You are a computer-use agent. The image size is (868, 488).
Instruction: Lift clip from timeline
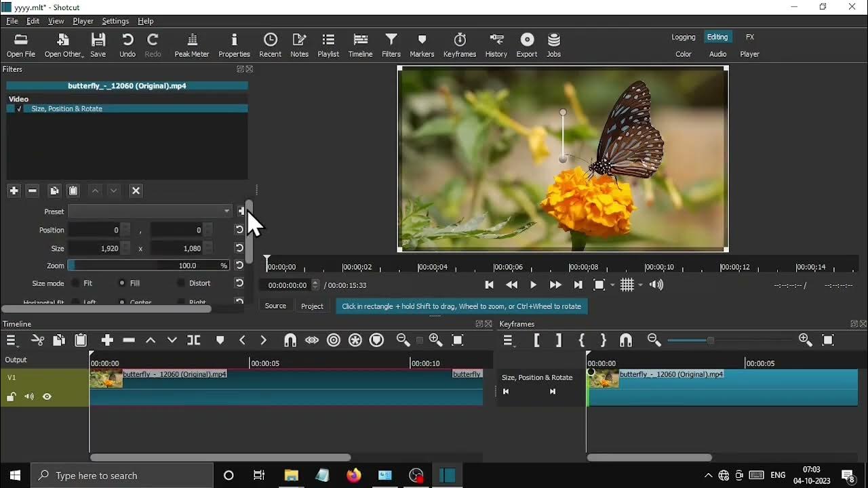151,340
